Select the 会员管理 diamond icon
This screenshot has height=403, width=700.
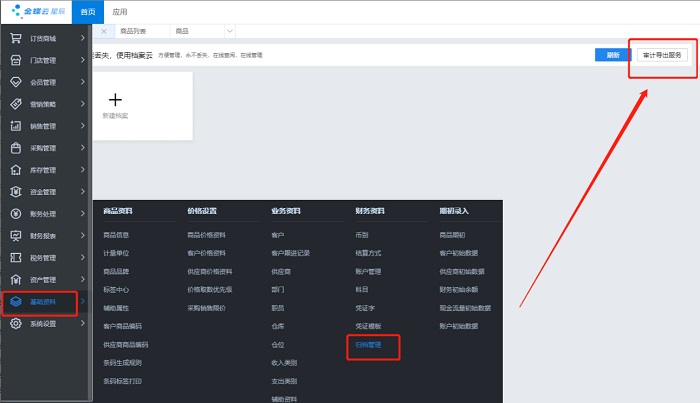pyautogui.click(x=15, y=82)
